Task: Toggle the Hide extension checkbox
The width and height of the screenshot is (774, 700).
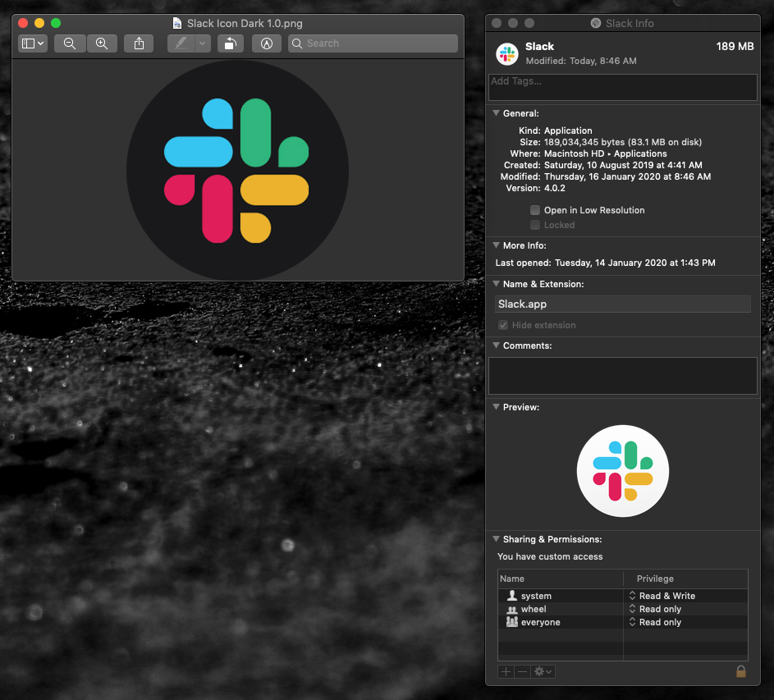Action: pyautogui.click(x=503, y=325)
